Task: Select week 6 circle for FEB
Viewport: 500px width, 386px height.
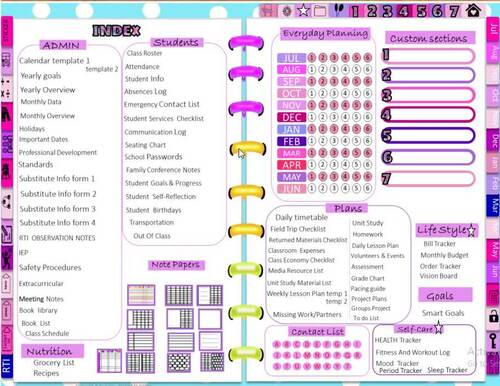Action: [x=367, y=141]
